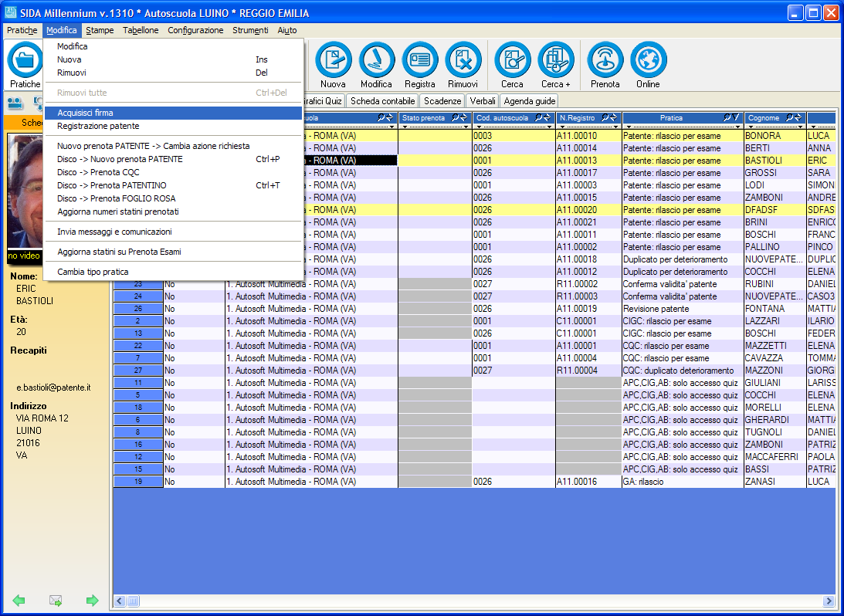Click the send mail envelope icon
Image resolution: width=844 pixels, height=616 pixels.
coord(56,600)
